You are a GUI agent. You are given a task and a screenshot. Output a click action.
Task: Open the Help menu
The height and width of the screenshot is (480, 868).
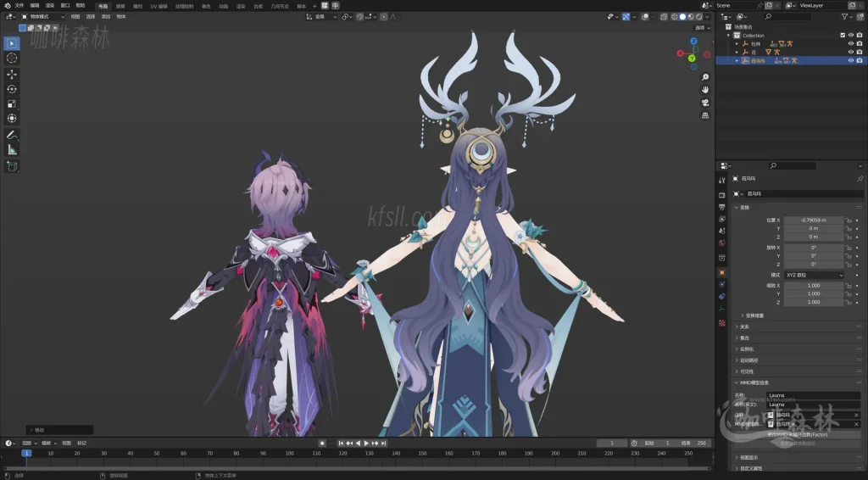[x=81, y=6]
